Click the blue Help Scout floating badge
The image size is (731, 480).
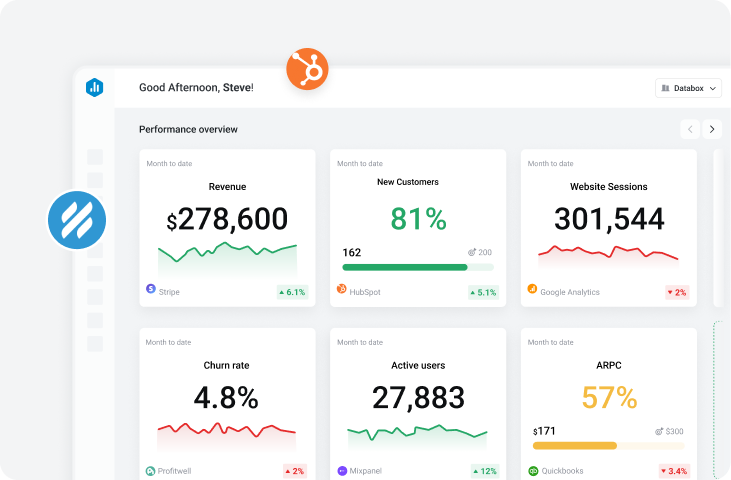76,219
